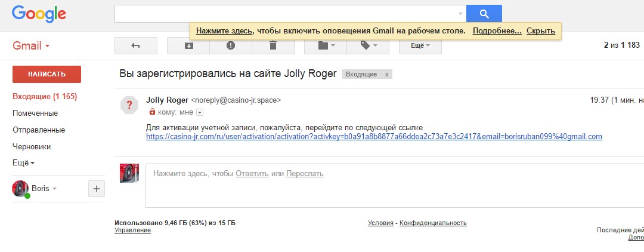644x252 pixels.
Task: Open the Черновики folder
Action: click(x=32, y=146)
